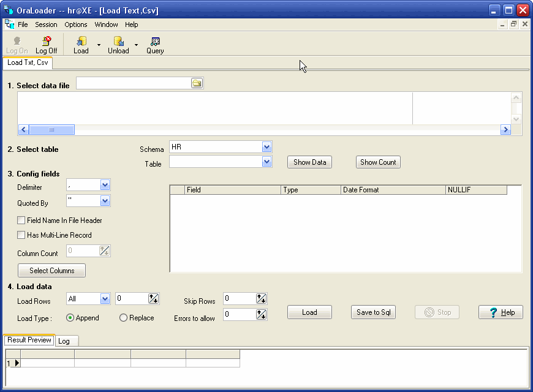Click the Log Off toolbar icon
The width and height of the screenshot is (533, 392).
tap(46, 45)
